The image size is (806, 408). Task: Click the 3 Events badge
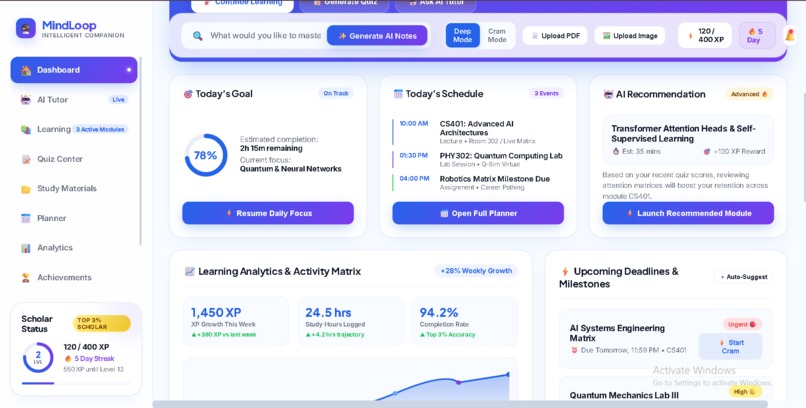[546, 94]
